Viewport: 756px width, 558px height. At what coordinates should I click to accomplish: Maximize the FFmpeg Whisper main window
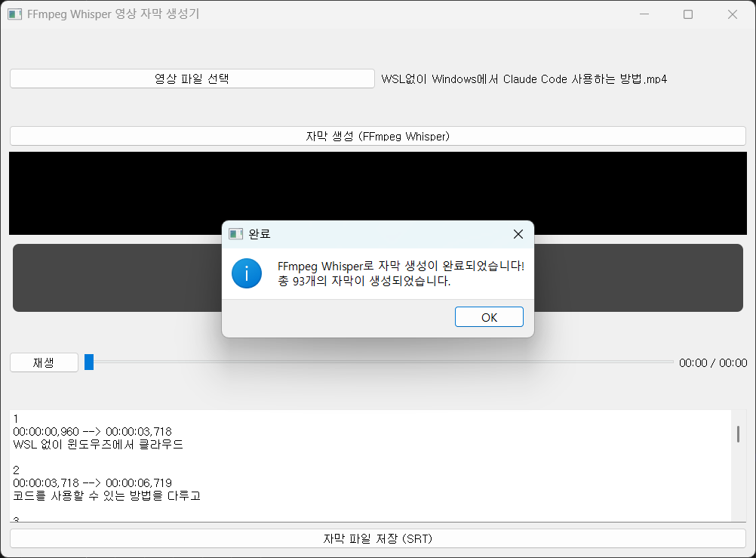pyautogui.click(x=688, y=14)
